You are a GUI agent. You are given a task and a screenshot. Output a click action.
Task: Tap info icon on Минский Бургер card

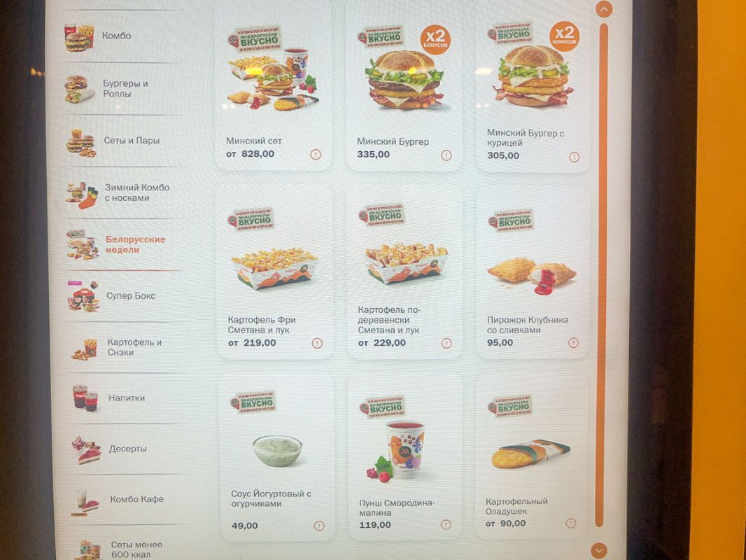(x=446, y=155)
